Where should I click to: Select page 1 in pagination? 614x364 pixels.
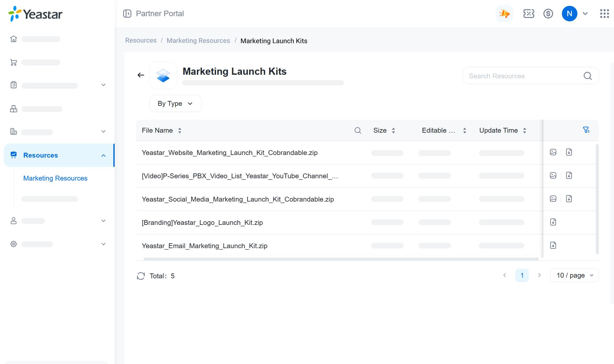pyautogui.click(x=522, y=275)
